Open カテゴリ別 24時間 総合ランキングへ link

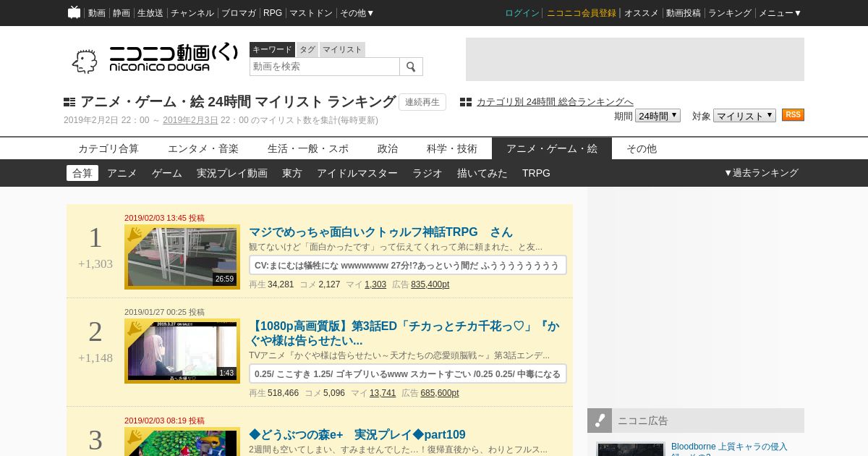click(x=555, y=102)
